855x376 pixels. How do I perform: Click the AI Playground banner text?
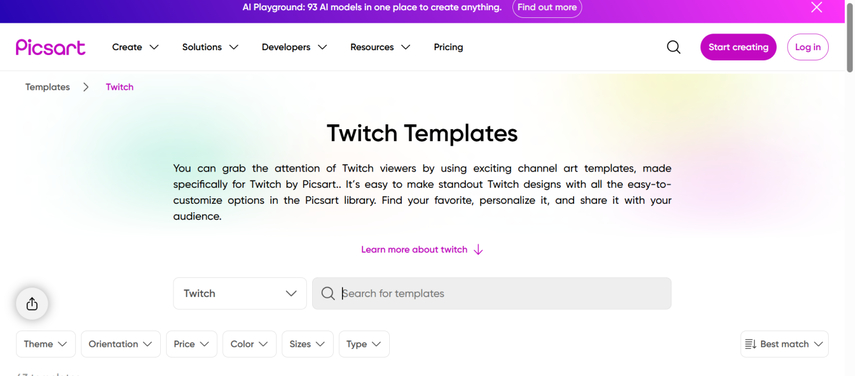(372, 8)
